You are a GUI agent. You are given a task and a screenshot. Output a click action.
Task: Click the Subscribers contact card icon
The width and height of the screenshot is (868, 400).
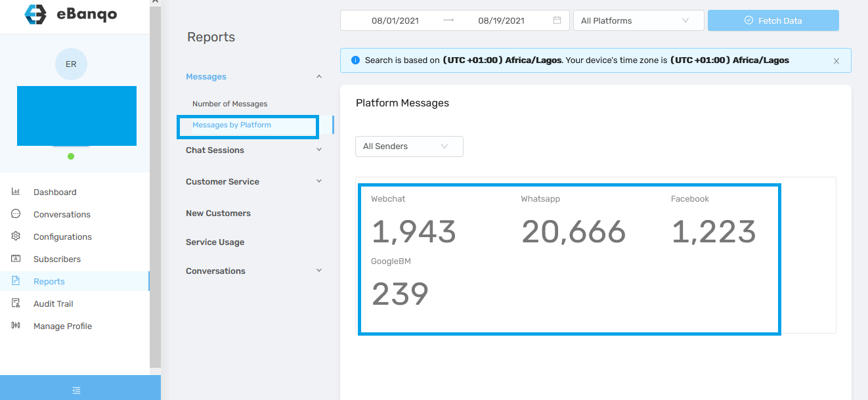pos(16,259)
